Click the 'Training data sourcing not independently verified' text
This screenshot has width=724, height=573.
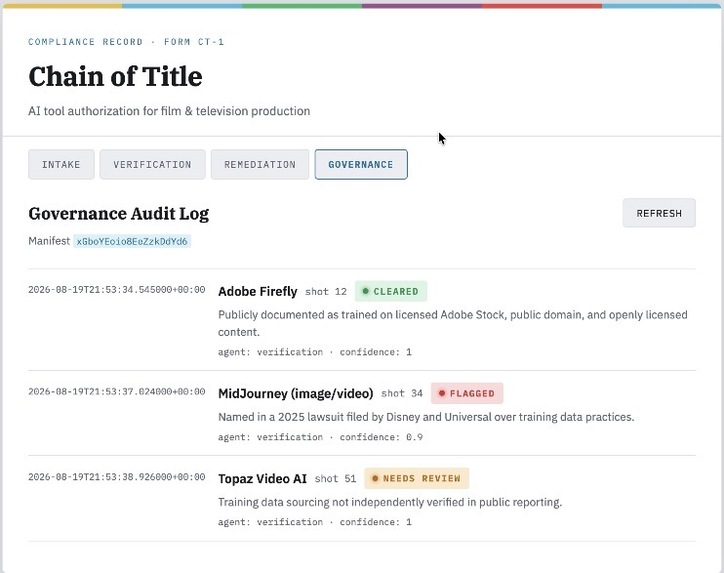[x=390, y=502]
